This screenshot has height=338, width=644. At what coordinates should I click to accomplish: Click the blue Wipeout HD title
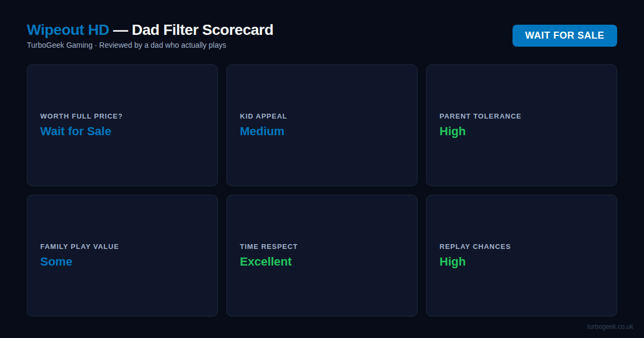tap(68, 30)
